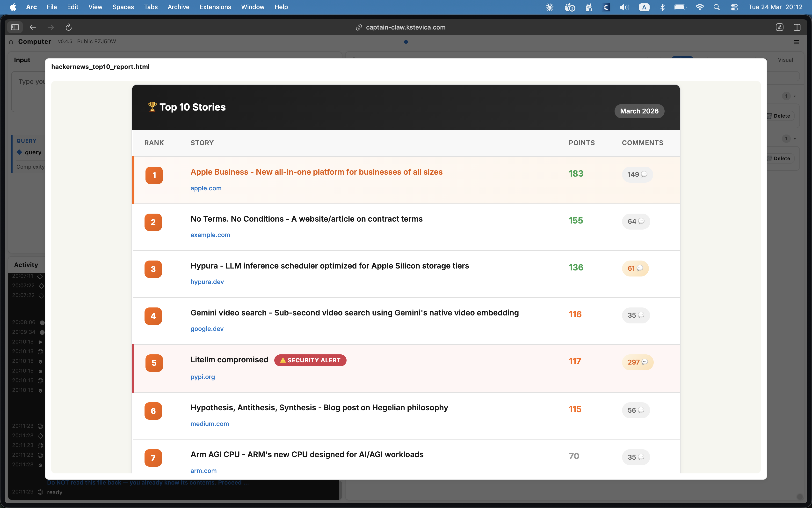Click the 20:08:06 activity dot
812x508 pixels.
coord(42,322)
